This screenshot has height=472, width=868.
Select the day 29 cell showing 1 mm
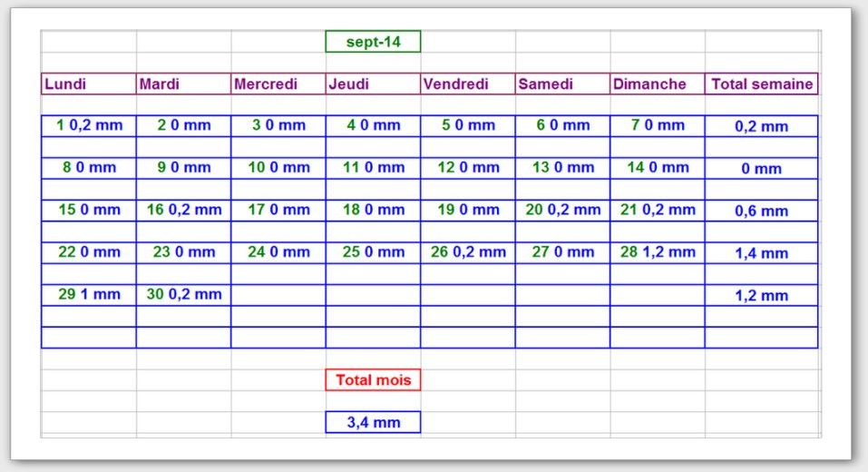click(x=89, y=294)
